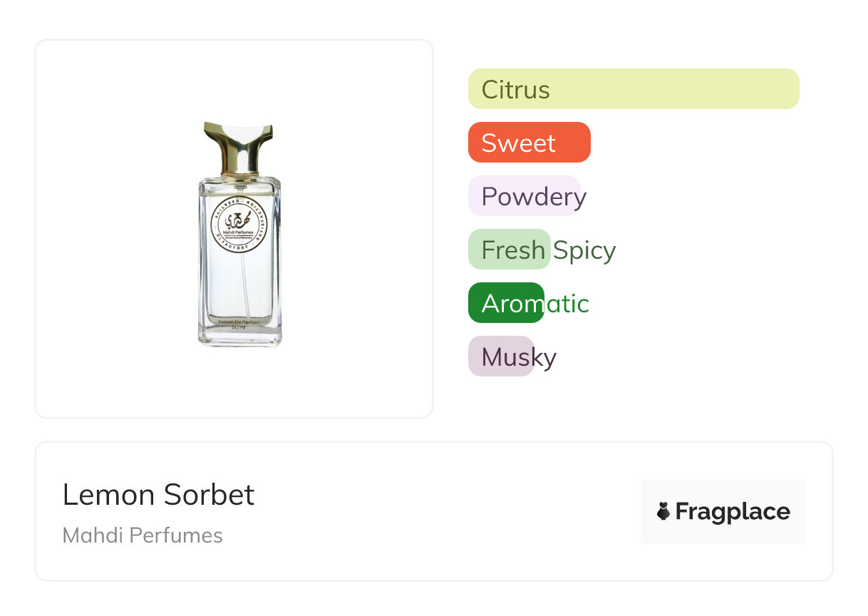Select the Musky accord bar
The image size is (868, 616).
[500, 356]
